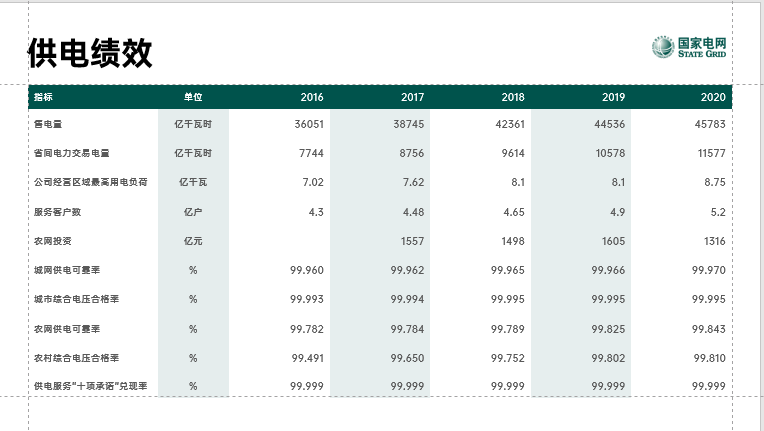Select the 2020 column header
764x431 pixels.
tap(713, 97)
